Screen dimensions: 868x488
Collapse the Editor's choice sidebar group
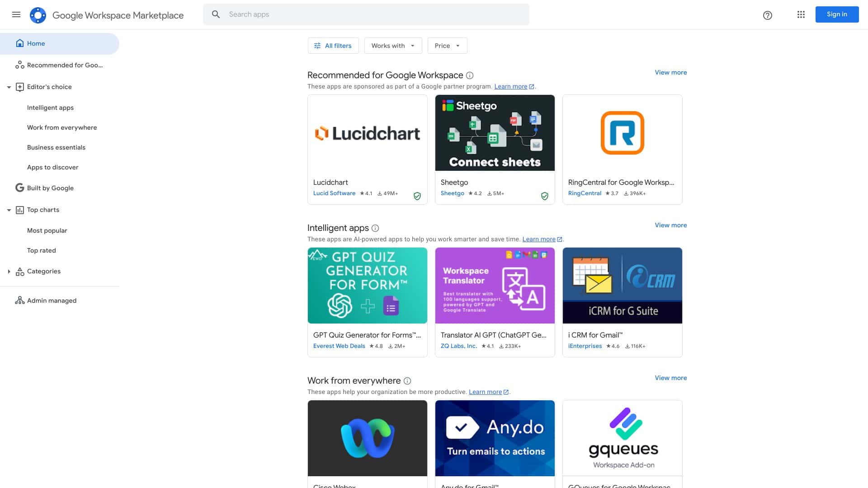coord(9,87)
